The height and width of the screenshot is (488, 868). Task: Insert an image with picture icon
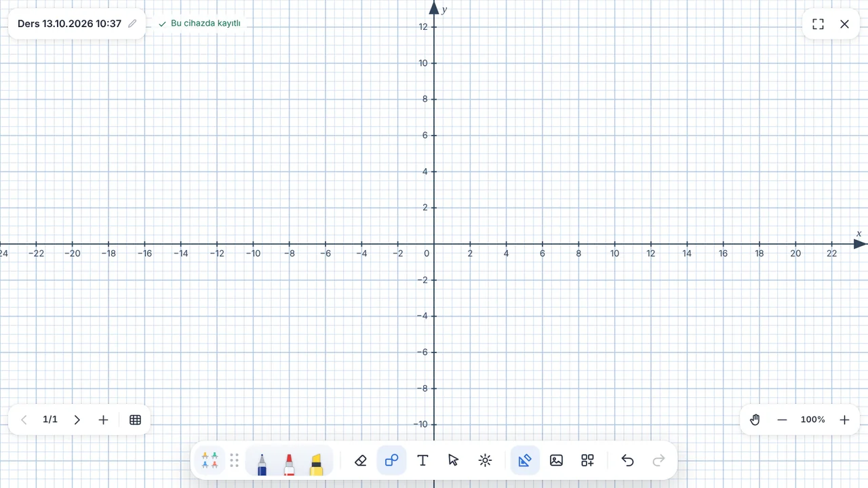[x=556, y=460]
